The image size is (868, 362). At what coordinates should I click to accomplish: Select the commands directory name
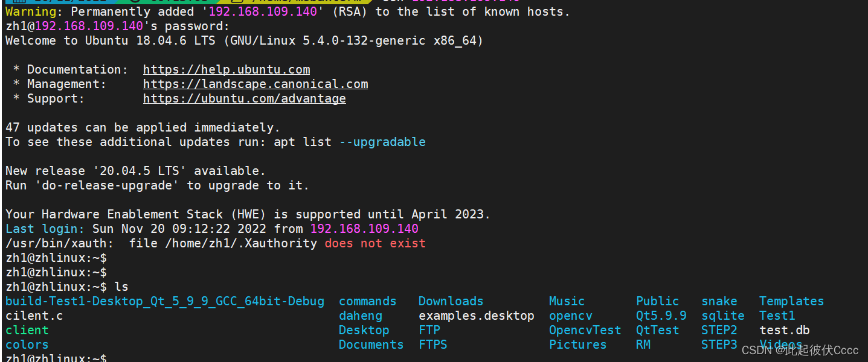[x=368, y=301]
